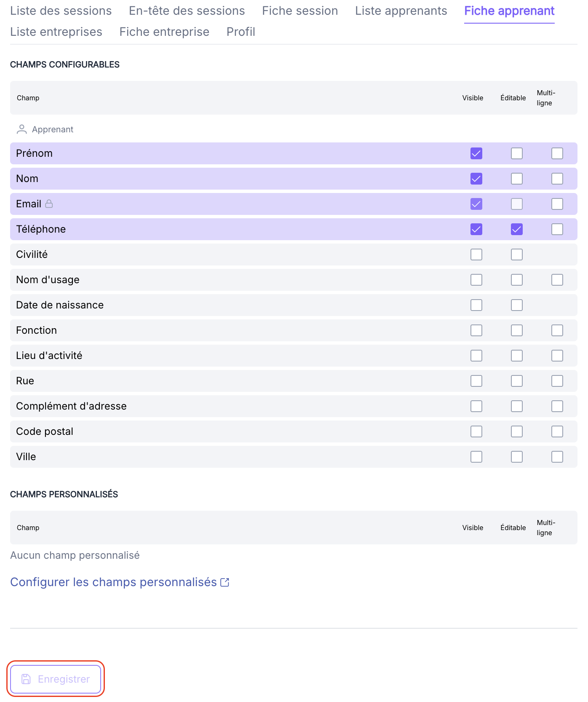Uncheck Éditable for Téléphone
Viewport: 588px width, 702px height.
coord(517,229)
